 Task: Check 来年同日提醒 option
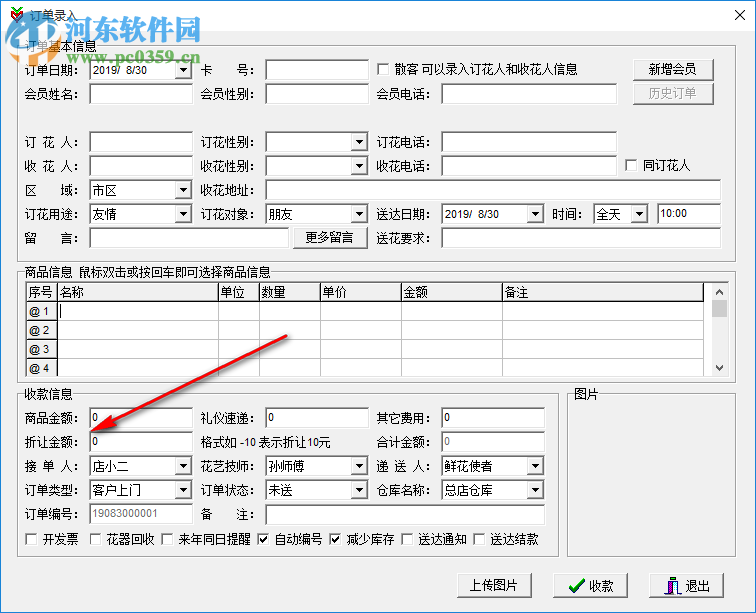point(167,539)
